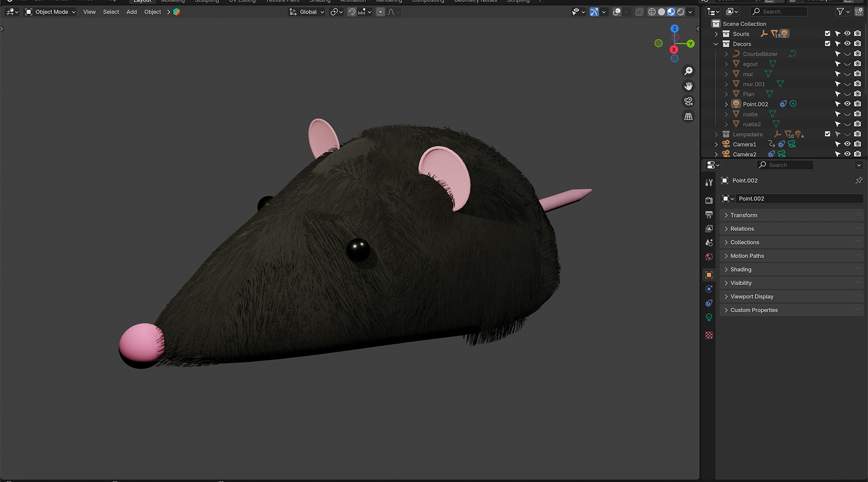Screen dimensions: 868x482
Task: Select material preview shading mode
Action: click(671, 12)
